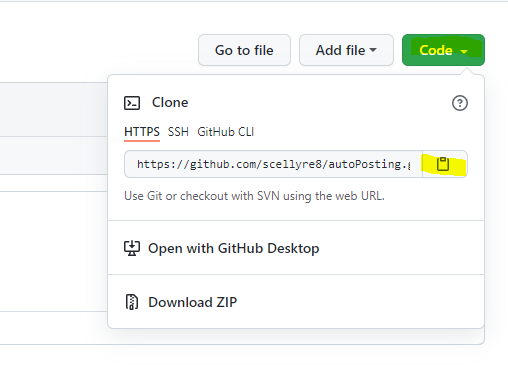Copy the clone URL with clipboard icon
The height and width of the screenshot is (377, 508).
444,164
